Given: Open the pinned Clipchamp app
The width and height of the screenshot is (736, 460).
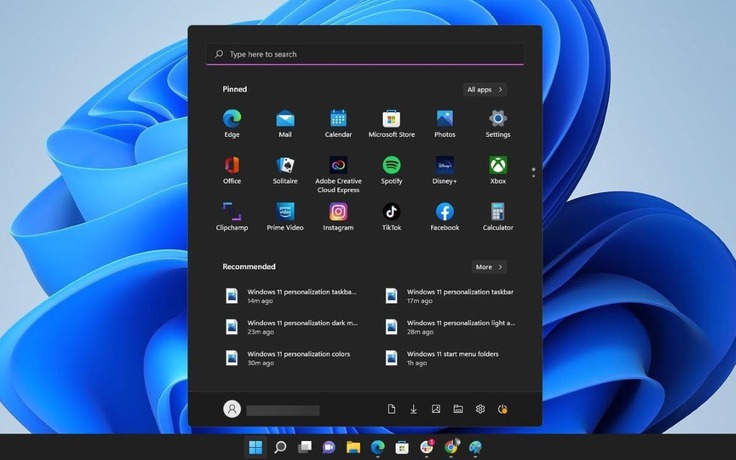Looking at the screenshot, I should click(x=232, y=216).
